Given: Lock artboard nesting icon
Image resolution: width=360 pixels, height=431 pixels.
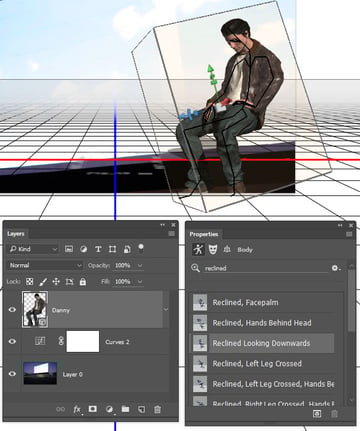Looking at the screenshot, I should click(69, 282).
